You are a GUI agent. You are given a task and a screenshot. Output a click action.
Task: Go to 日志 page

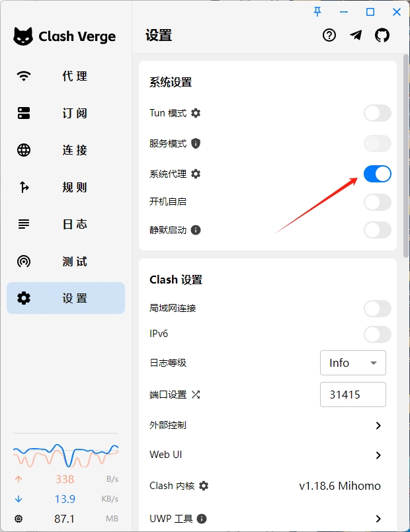pyautogui.click(x=66, y=224)
